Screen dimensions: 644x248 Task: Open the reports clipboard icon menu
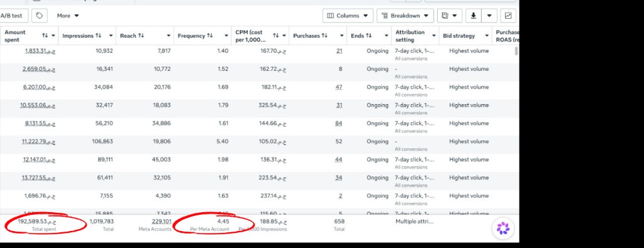[449, 16]
